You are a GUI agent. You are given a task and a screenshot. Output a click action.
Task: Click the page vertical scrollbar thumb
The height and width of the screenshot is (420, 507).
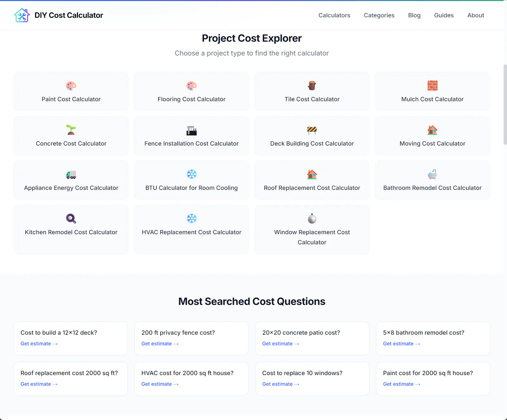505,105
